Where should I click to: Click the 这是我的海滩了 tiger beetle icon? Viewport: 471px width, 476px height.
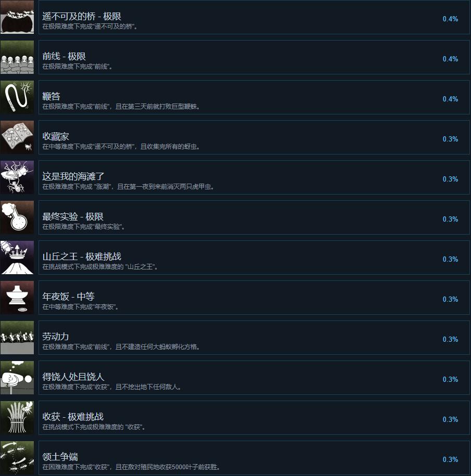17,177
